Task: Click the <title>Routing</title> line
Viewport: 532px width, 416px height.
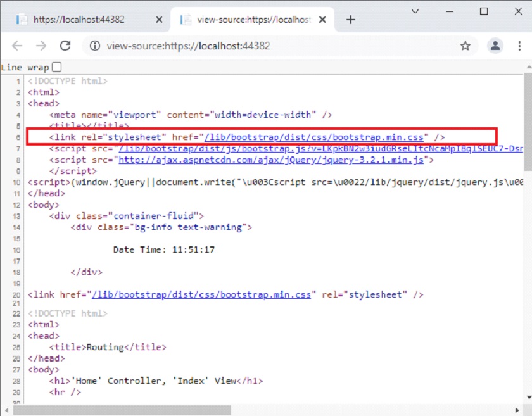Action: point(108,347)
